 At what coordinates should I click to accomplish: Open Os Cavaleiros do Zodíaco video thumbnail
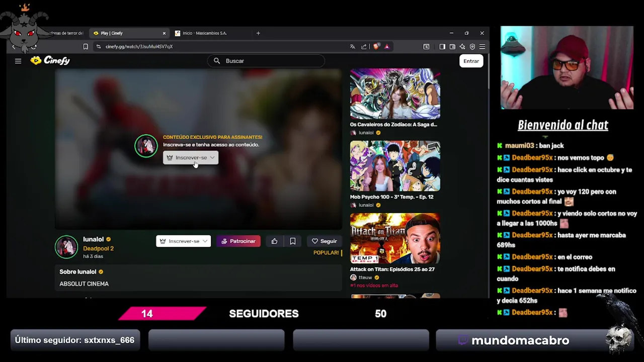pos(395,94)
